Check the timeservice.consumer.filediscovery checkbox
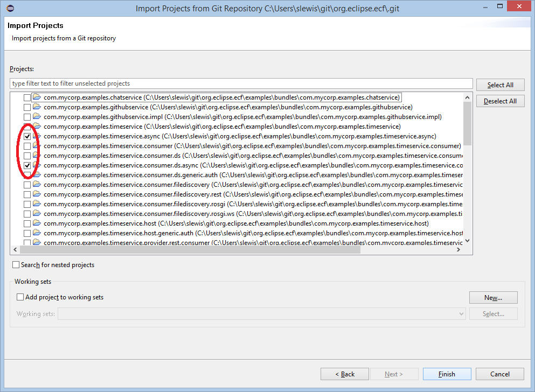Viewport: 535px width, 392px height. [27, 185]
